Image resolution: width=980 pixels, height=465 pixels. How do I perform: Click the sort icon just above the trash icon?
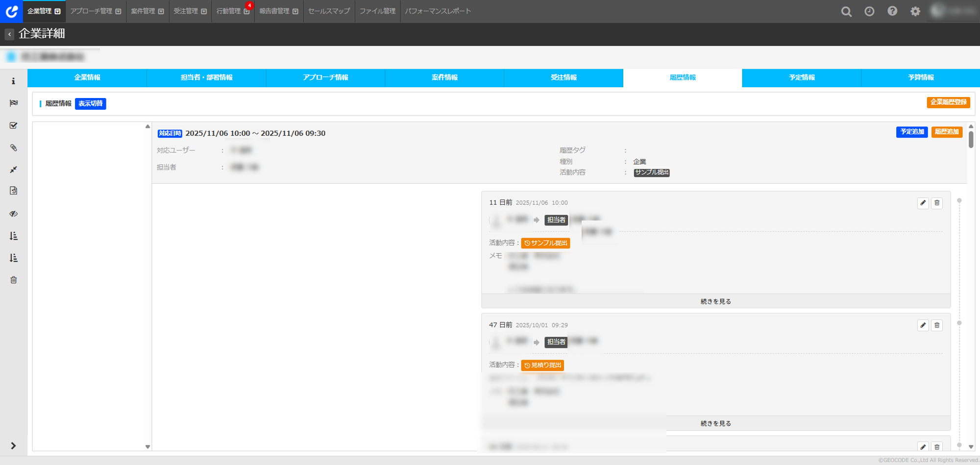click(14, 258)
